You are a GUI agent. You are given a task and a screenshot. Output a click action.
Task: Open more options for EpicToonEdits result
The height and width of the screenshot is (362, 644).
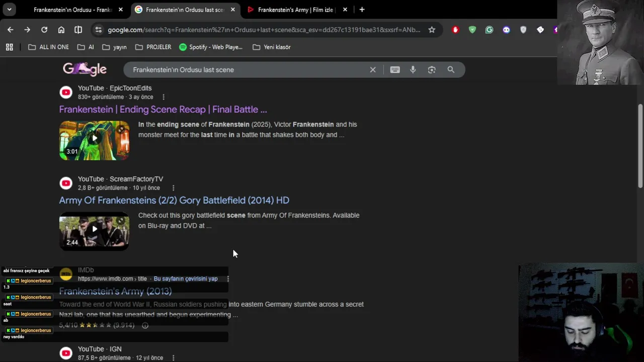click(163, 97)
